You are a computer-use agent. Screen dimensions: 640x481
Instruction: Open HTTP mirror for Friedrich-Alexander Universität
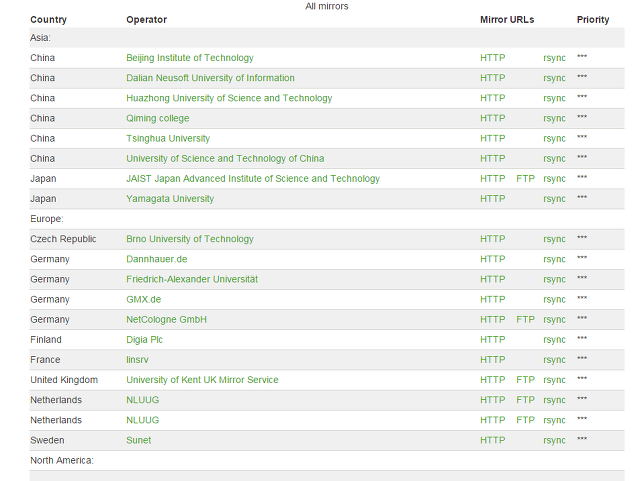point(492,279)
